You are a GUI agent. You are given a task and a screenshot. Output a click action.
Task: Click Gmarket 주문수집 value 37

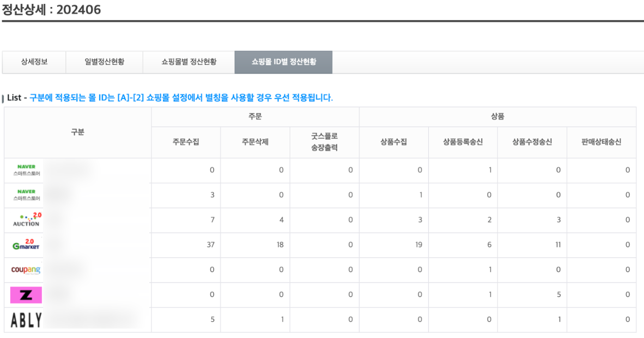coord(211,245)
